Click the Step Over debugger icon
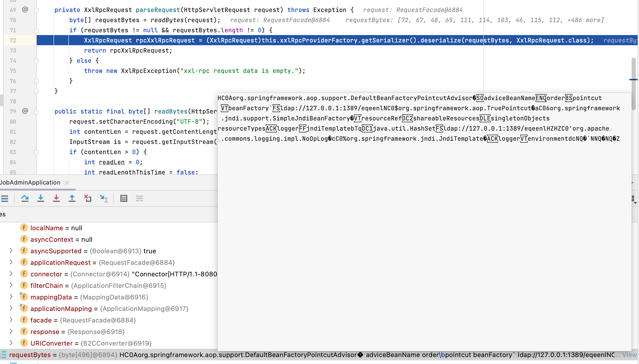This screenshot has width=639, height=364. click(24, 199)
